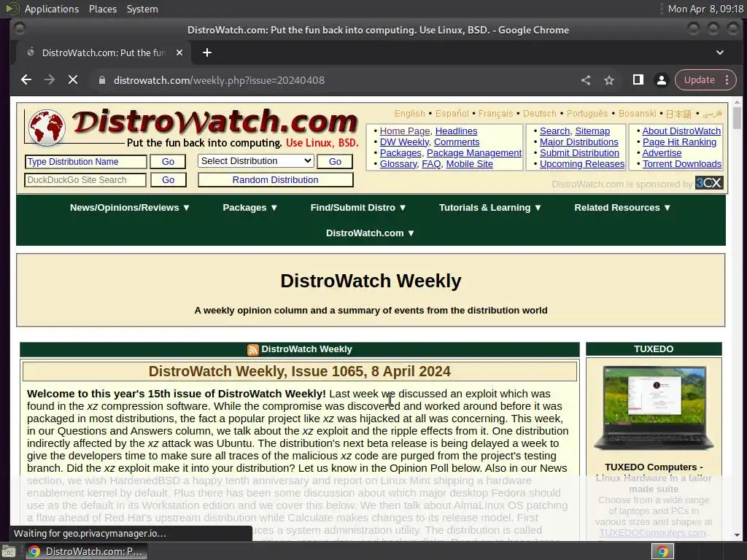
Task: Share this page icon
Action: click(586, 80)
